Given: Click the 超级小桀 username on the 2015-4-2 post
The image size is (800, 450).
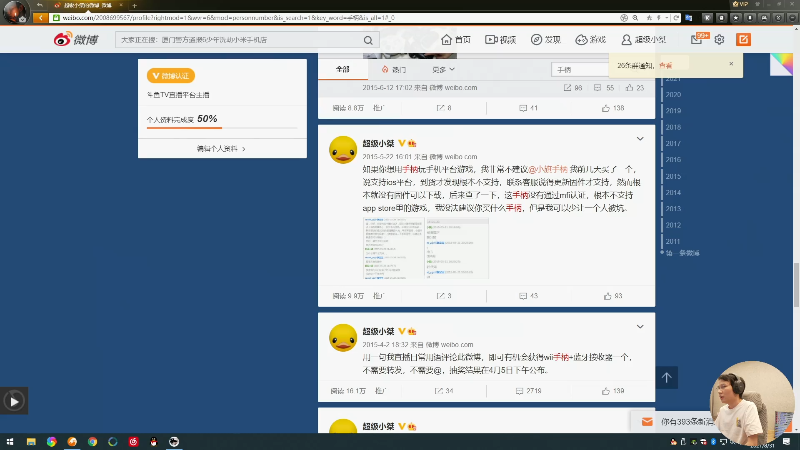Looking at the screenshot, I should pos(378,331).
